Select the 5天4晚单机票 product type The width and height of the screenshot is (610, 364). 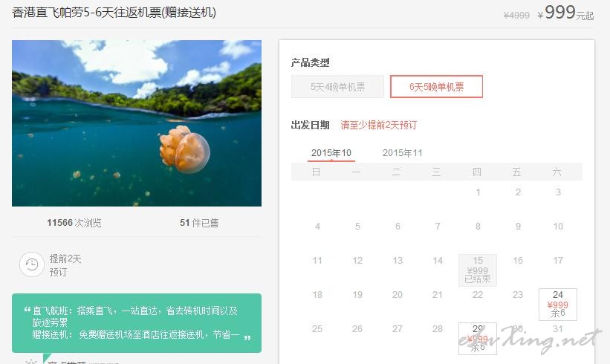click(337, 87)
